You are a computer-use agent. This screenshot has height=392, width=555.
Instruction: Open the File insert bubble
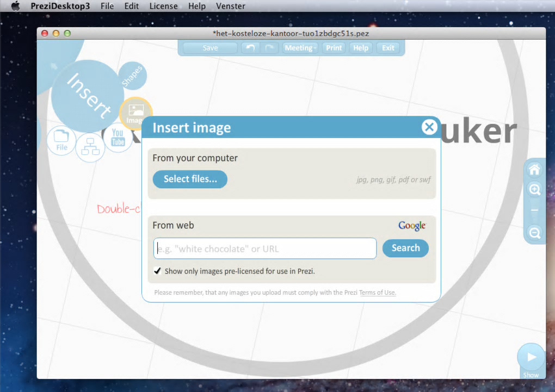pos(61,140)
